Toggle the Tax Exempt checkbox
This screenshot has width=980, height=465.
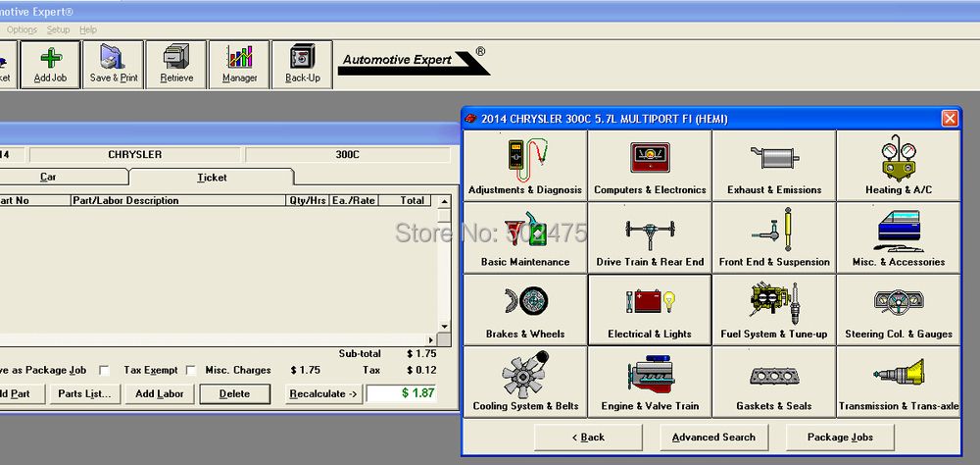pos(191,371)
